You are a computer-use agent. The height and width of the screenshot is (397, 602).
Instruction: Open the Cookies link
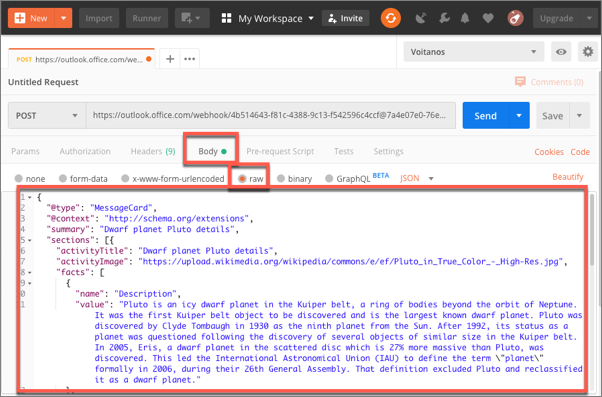pos(549,152)
